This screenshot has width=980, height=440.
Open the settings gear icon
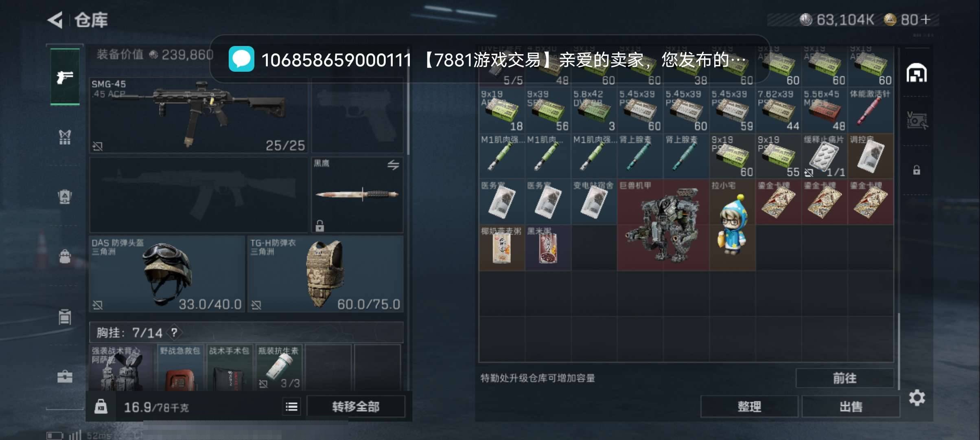point(917,398)
